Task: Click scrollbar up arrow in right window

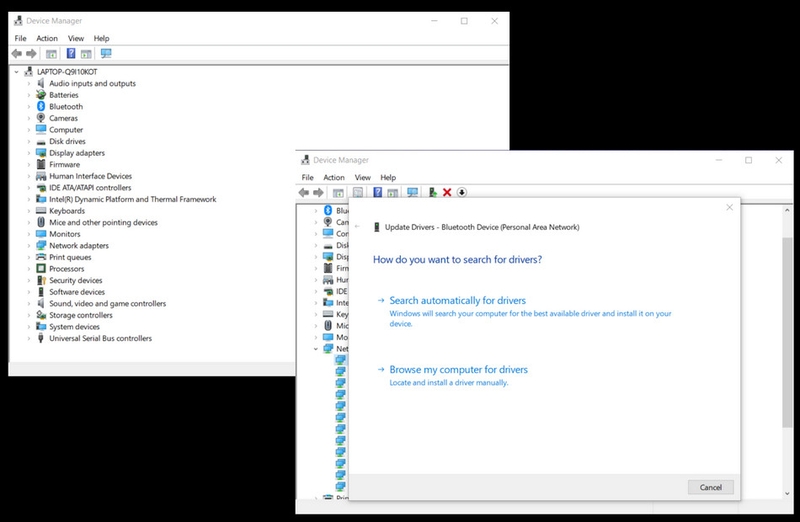Action: pos(787,210)
